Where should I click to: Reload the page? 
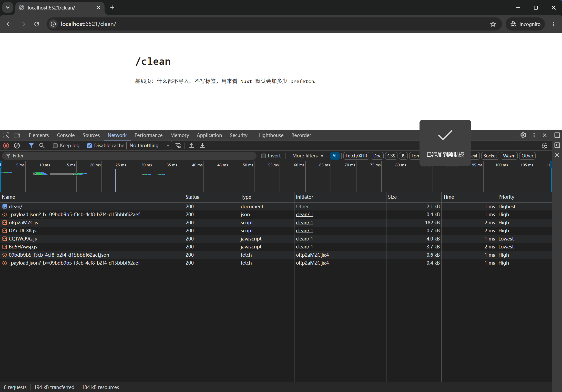pyautogui.click(x=37, y=24)
